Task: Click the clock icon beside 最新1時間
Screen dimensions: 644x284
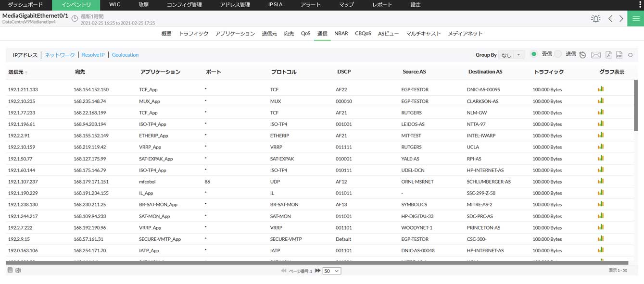Action: [75, 19]
